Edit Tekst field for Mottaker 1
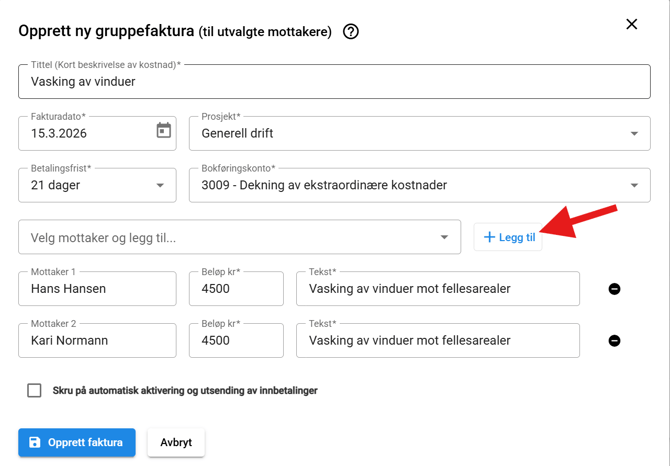This screenshot has width=670, height=466. coord(438,289)
